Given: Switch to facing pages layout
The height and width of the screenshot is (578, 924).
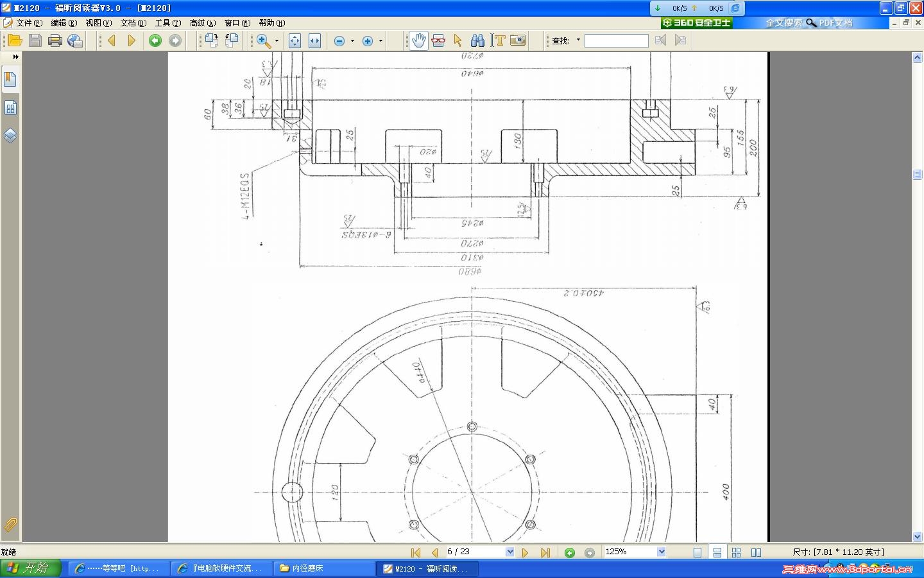Looking at the screenshot, I should click(x=757, y=552).
